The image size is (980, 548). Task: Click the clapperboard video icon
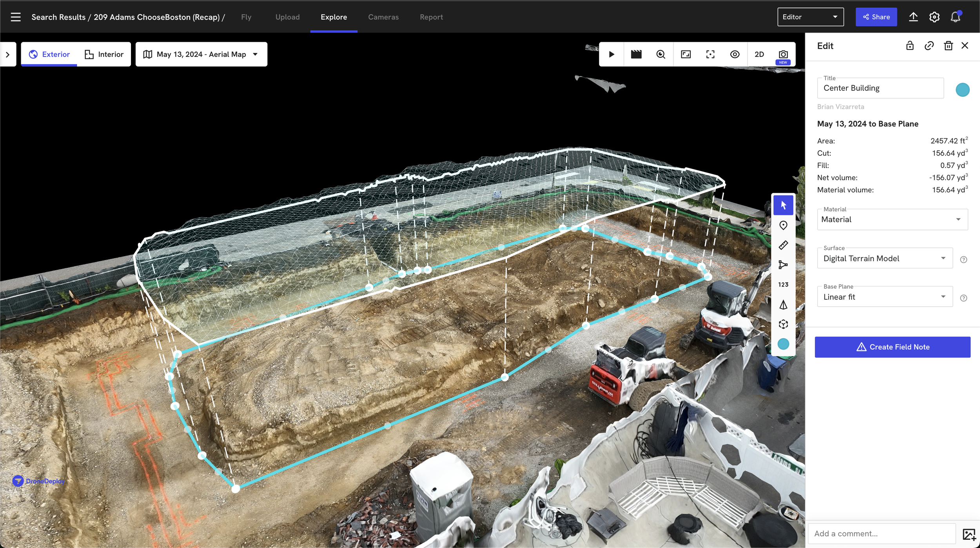click(x=636, y=54)
